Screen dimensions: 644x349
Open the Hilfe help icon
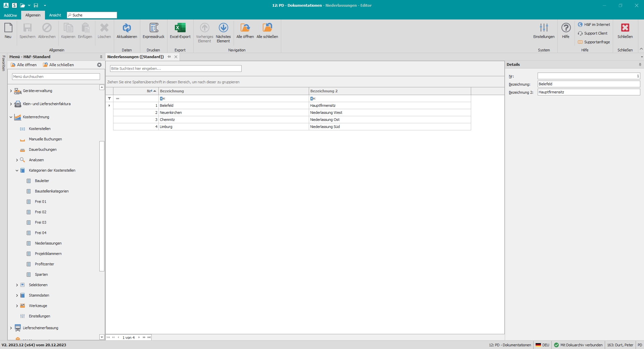566,28
